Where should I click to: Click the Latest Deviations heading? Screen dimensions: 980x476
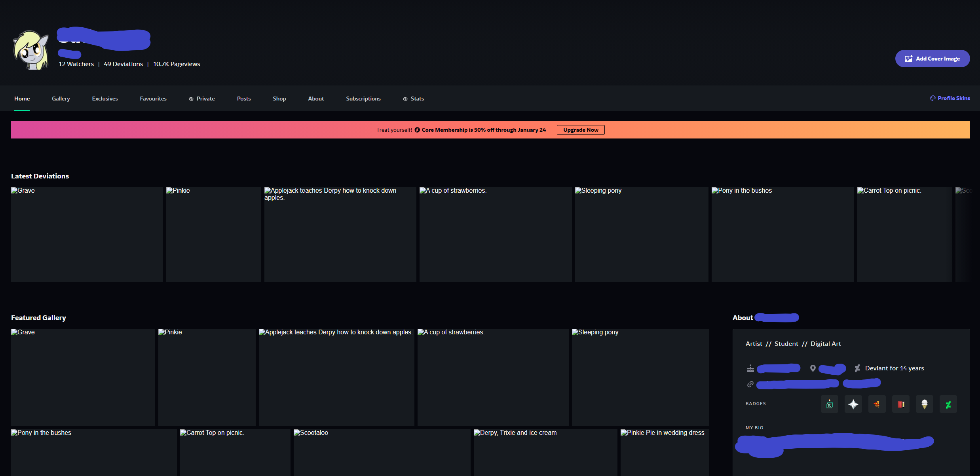click(x=40, y=176)
